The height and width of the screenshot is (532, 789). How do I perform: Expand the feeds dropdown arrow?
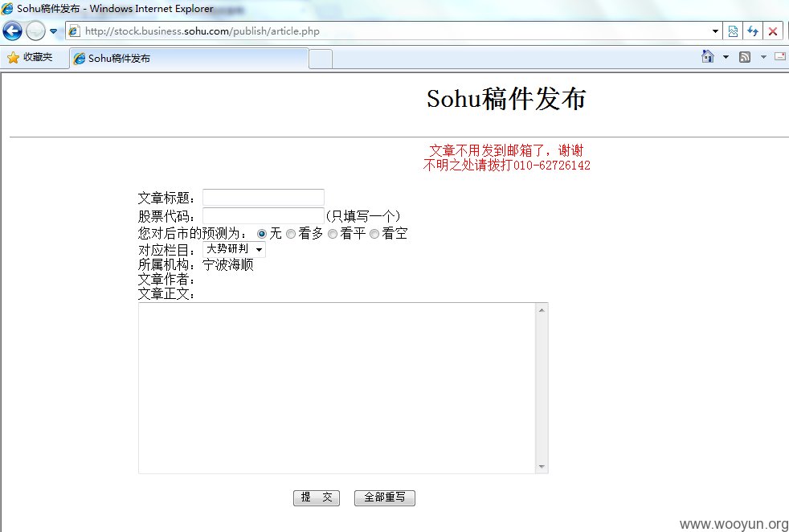[763, 57]
